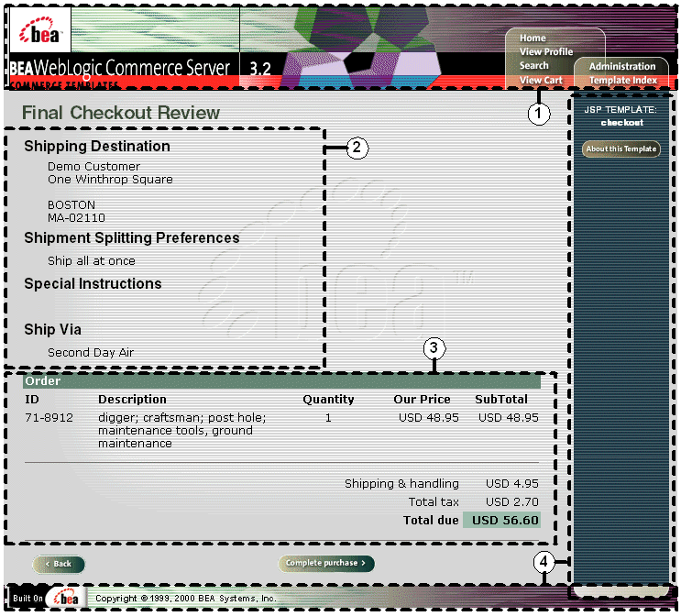Click the Complete purchase button
Screen dimensions: 681x616
[325, 563]
